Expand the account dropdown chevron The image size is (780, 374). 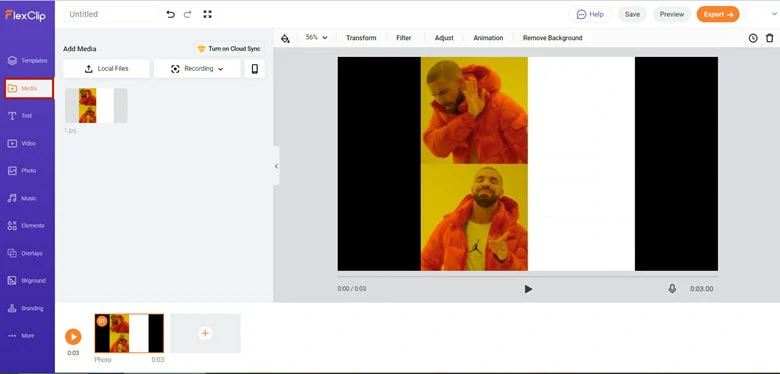point(774,14)
